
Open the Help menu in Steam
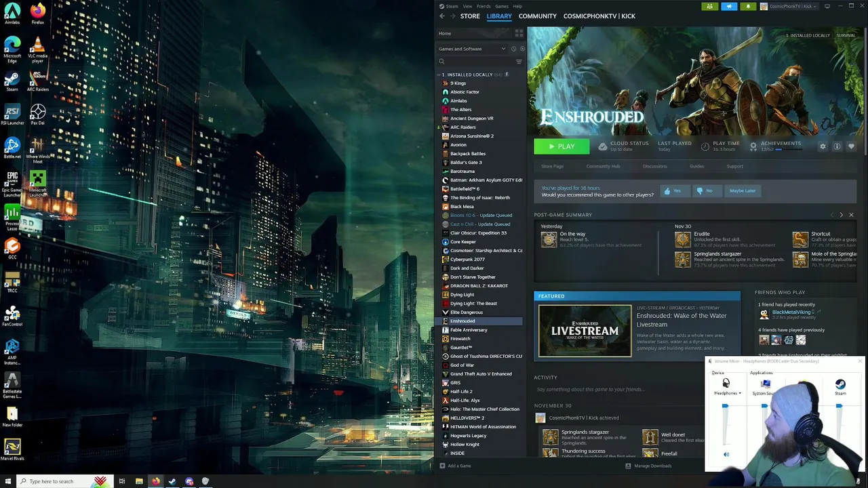tap(517, 6)
